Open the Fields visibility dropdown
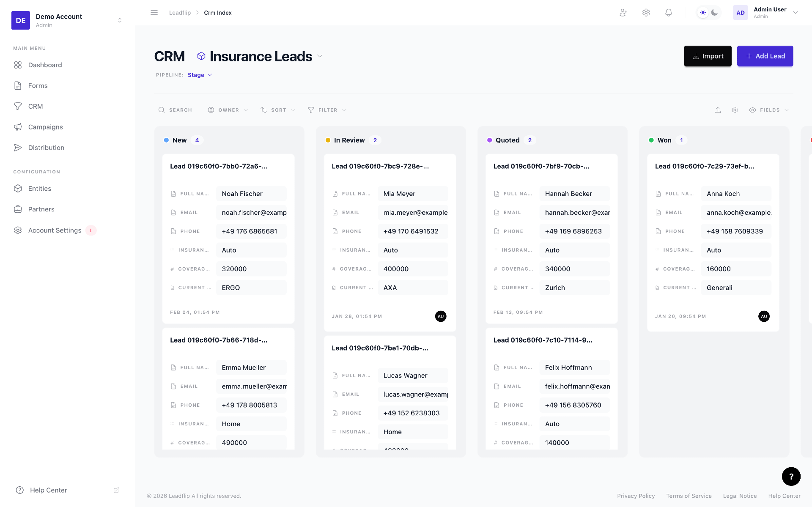 [768, 110]
